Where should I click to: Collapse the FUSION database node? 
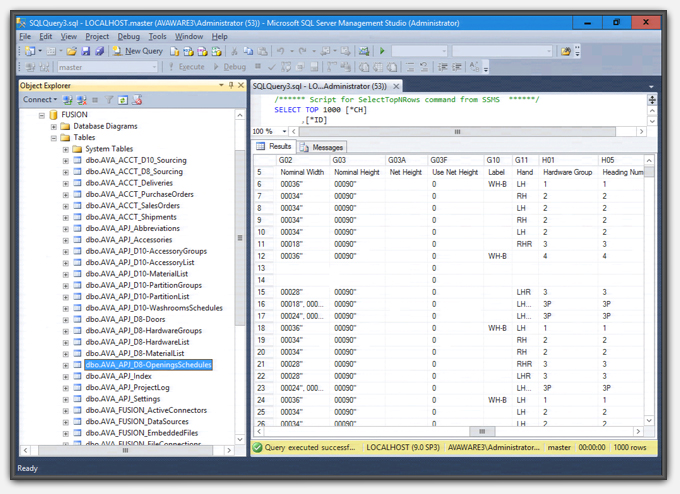coord(42,115)
